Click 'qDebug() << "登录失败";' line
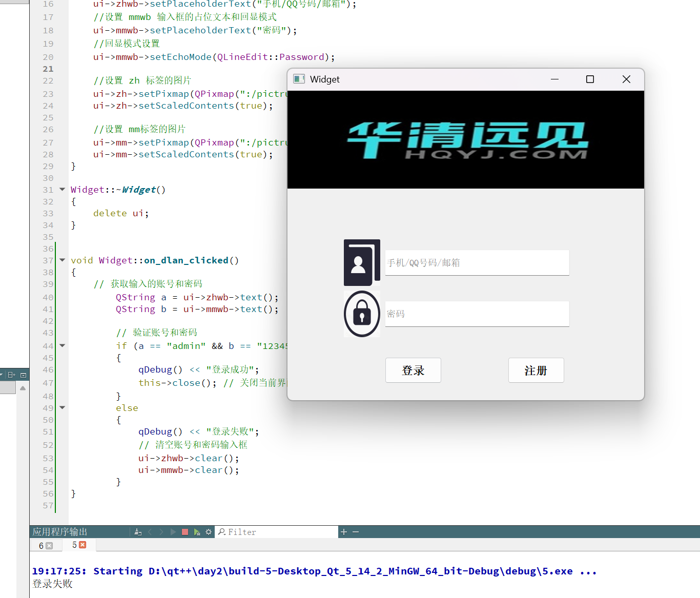Viewport: 700px width, 598px height. coord(199,431)
